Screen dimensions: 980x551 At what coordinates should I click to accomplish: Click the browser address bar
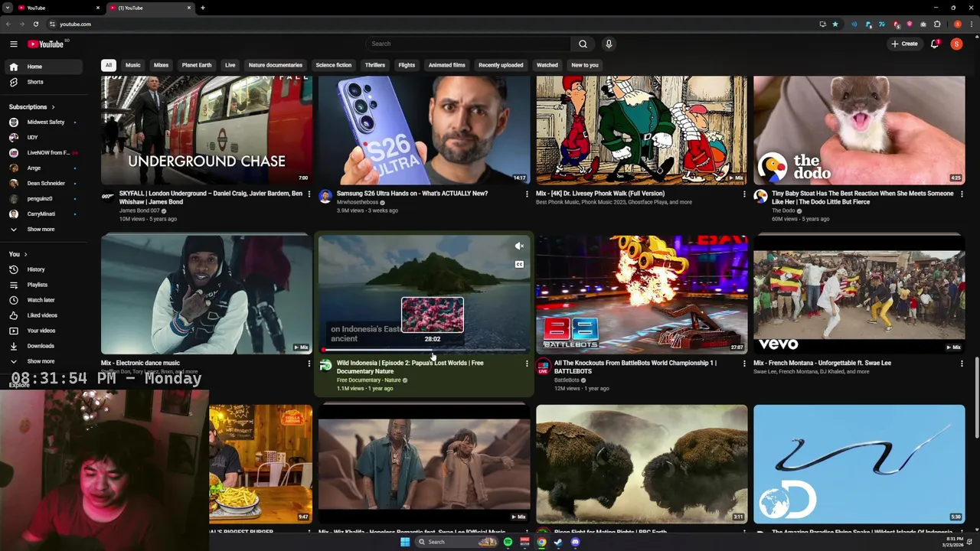point(429,24)
